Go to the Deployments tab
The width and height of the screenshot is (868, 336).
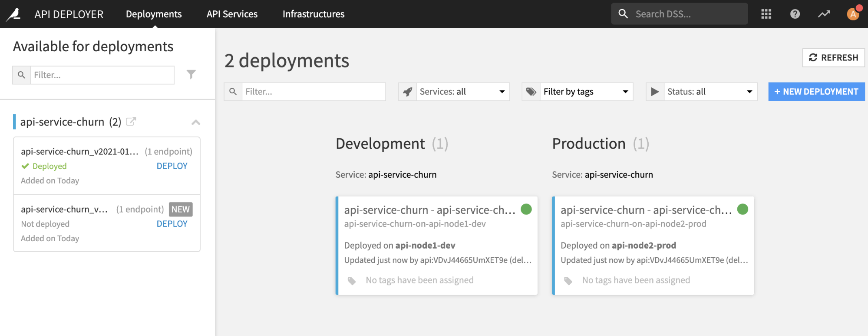click(x=154, y=14)
